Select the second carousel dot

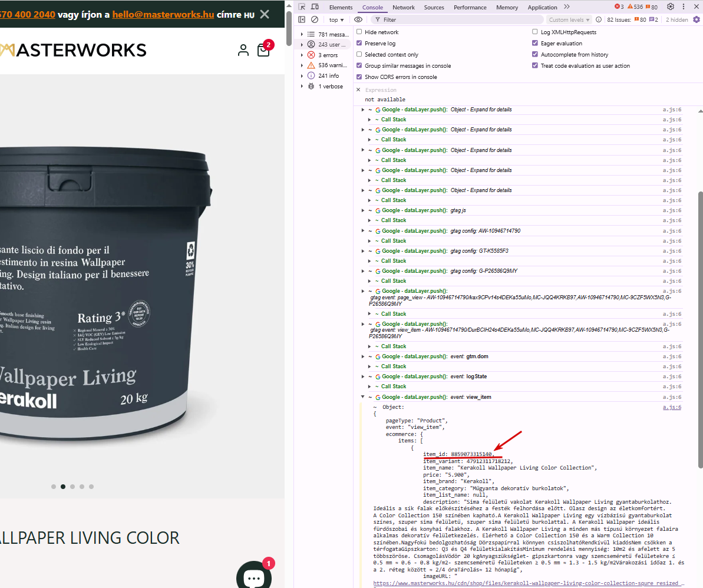point(63,486)
